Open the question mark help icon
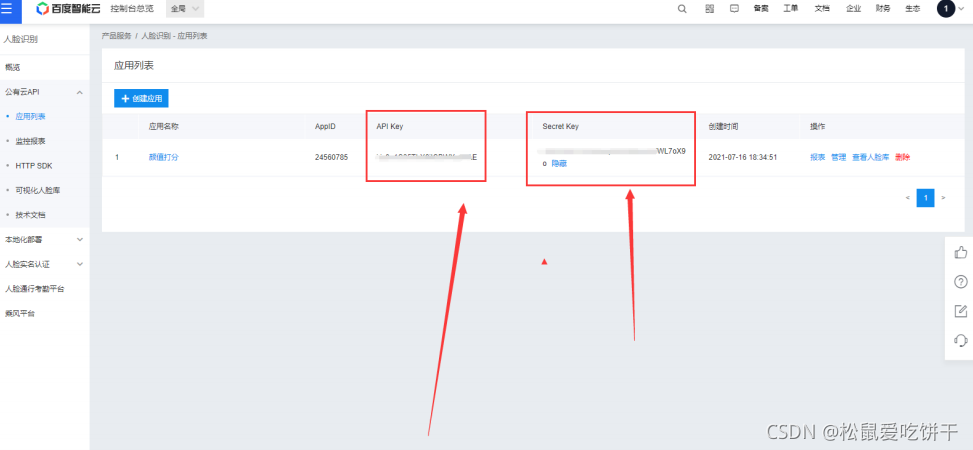 coord(960,282)
